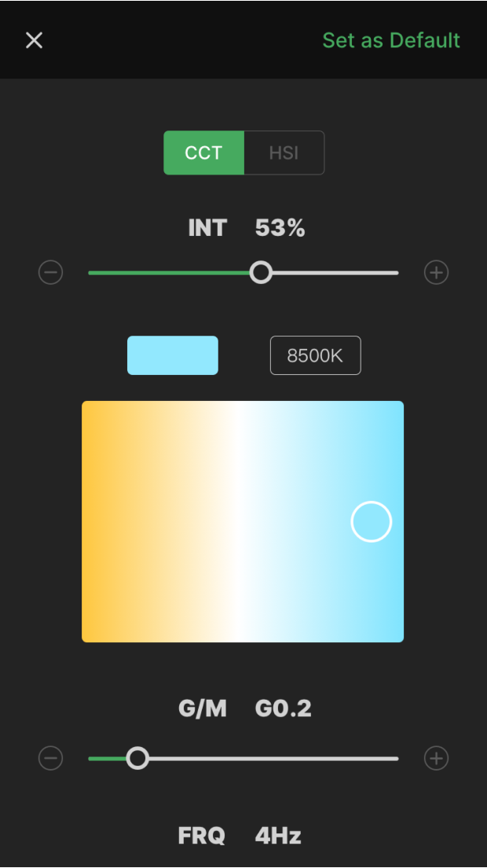The height and width of the screenshot is (868, 487).
Task: Decrease G/M with minus icon
Action: (x=50, y=759)
